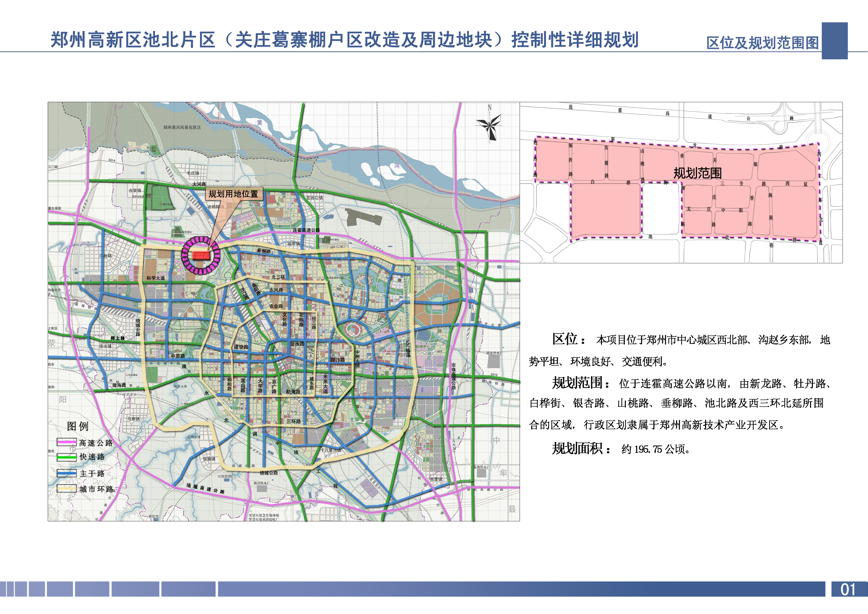
Task: Select the blue 主干路 legend swatch
Action: [67, 473]
